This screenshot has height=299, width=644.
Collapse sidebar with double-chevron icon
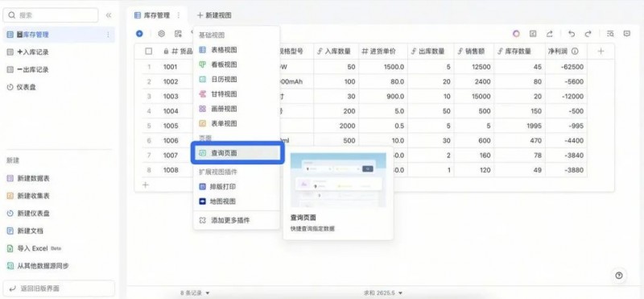[109, 15]
